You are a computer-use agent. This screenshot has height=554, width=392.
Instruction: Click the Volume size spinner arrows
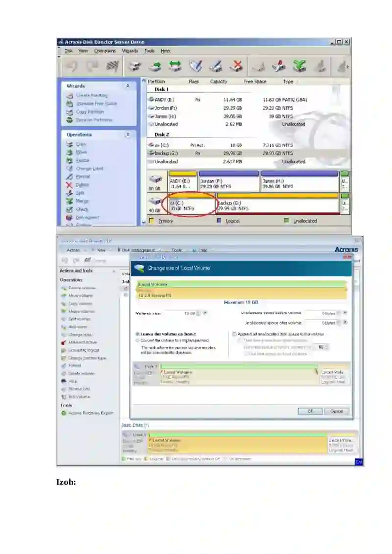coord(198,313)
